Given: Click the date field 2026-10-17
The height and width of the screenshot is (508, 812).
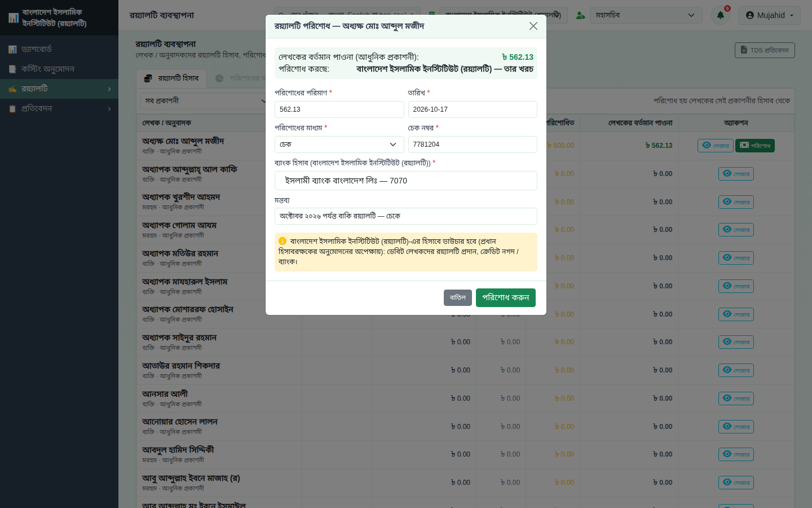Looking at the screenshot, I should [473, 110].
